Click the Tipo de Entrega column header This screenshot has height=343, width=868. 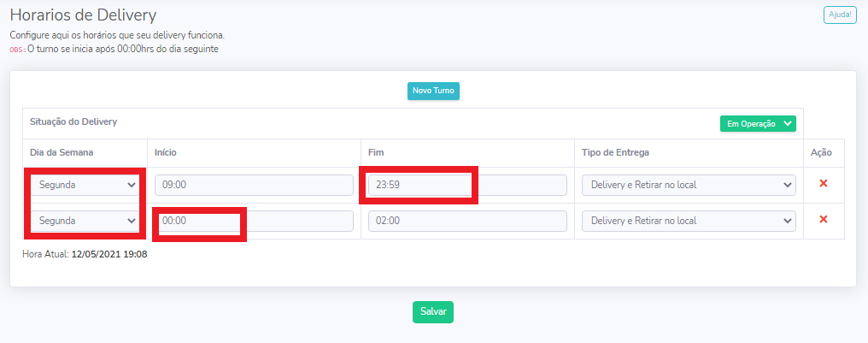click(x=615, y=152)
